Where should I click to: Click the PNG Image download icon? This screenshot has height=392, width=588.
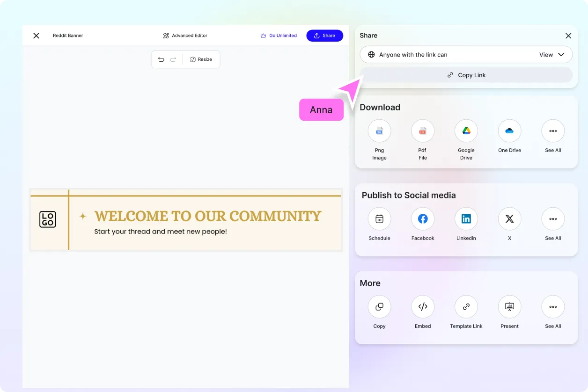click(x=379, y=131)
